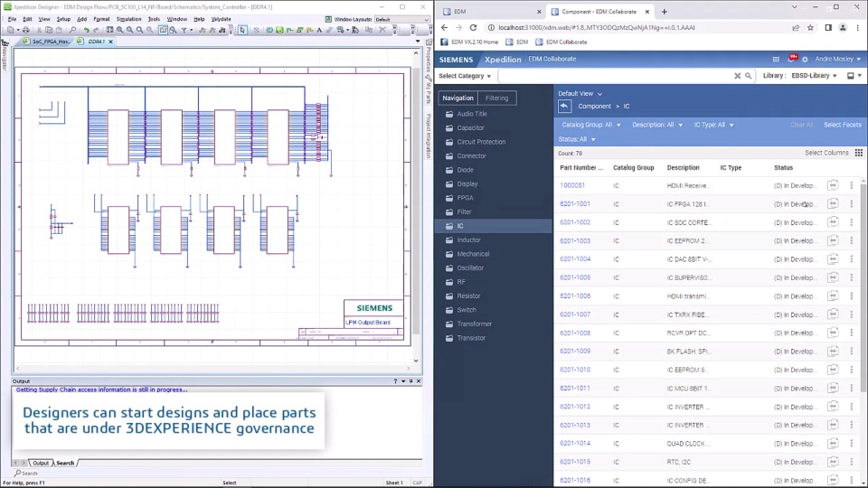Click the filter funnel icon in Designer toolbar
The height and width of the screenshot is (488, 868).
184,30
